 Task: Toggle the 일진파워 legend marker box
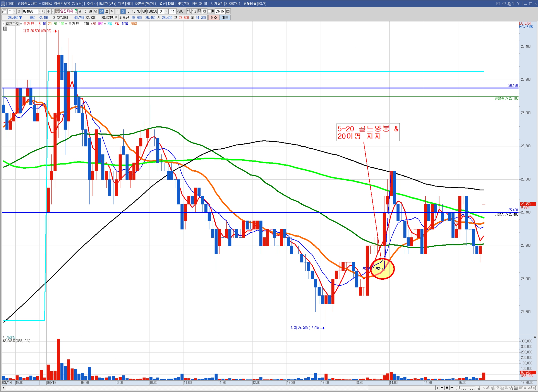coord(3,24)
